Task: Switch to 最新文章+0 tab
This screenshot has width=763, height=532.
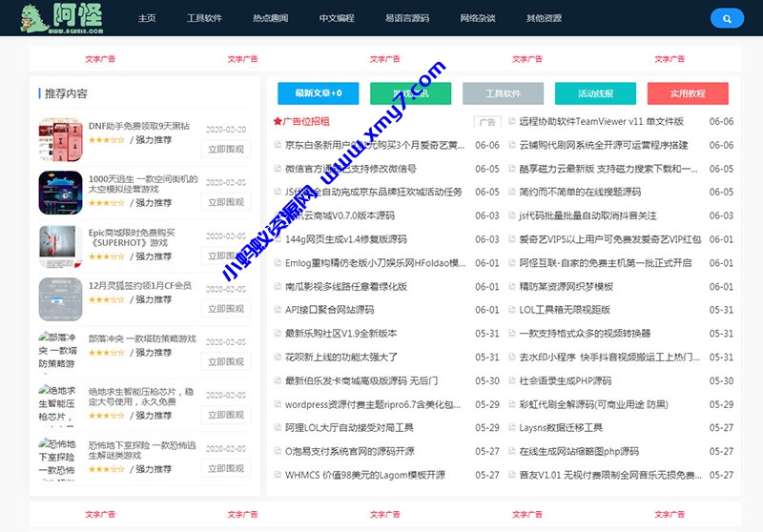Action: (319, 93)
